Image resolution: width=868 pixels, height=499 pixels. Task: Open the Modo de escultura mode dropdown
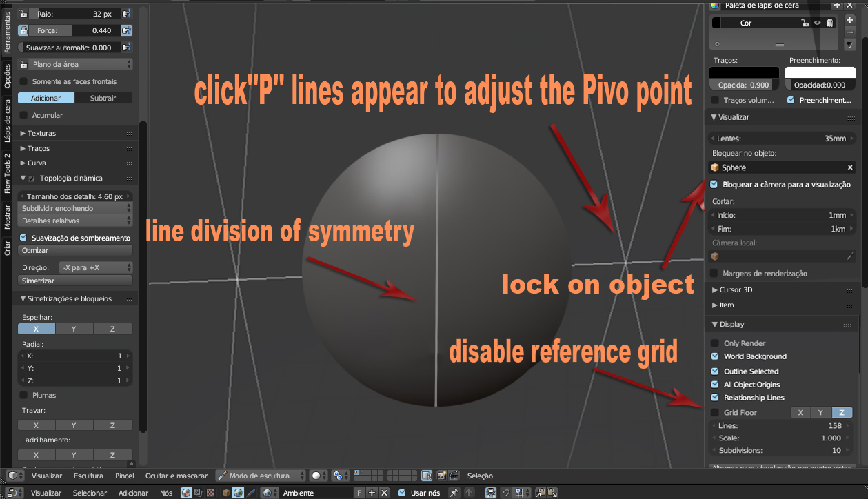pyautogui.click(x=261, y=476)
